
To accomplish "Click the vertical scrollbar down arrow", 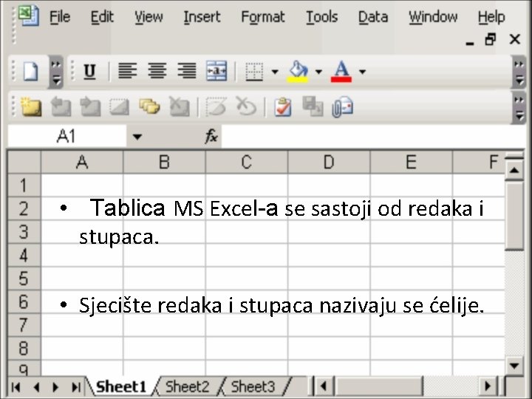I will (514, 366).
